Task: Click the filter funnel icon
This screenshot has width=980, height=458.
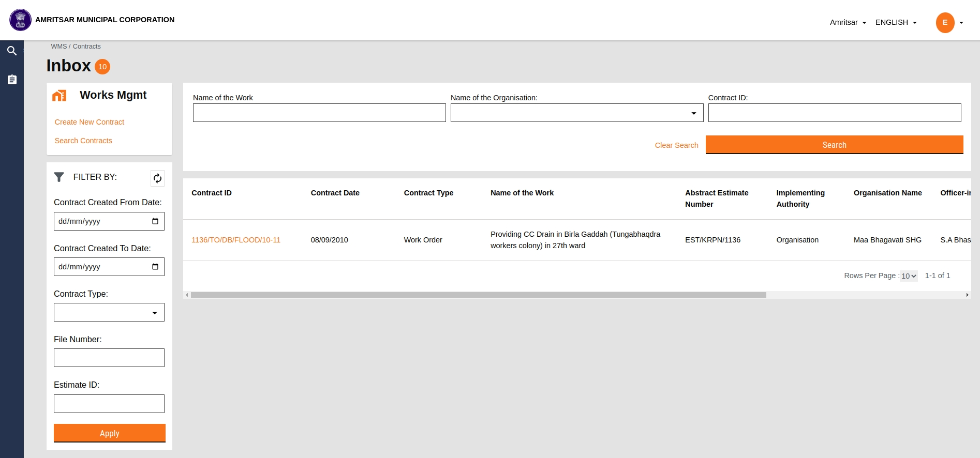Action: (59, 177)
